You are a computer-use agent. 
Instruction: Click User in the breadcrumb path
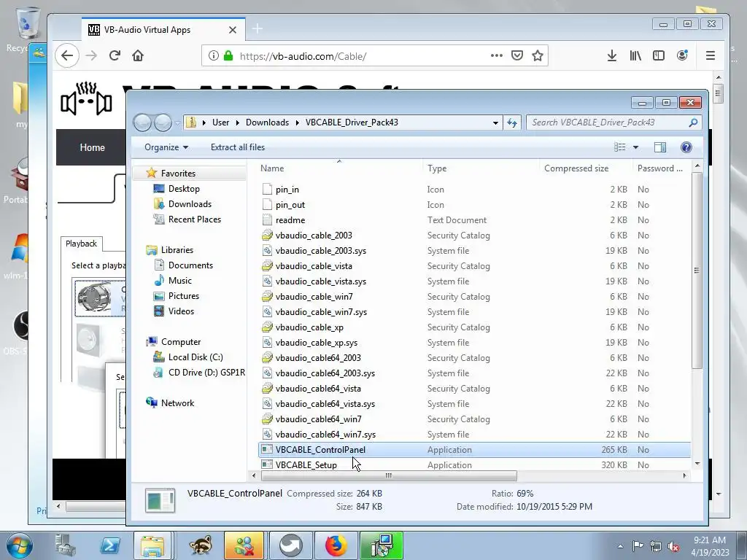click(220, 122)
